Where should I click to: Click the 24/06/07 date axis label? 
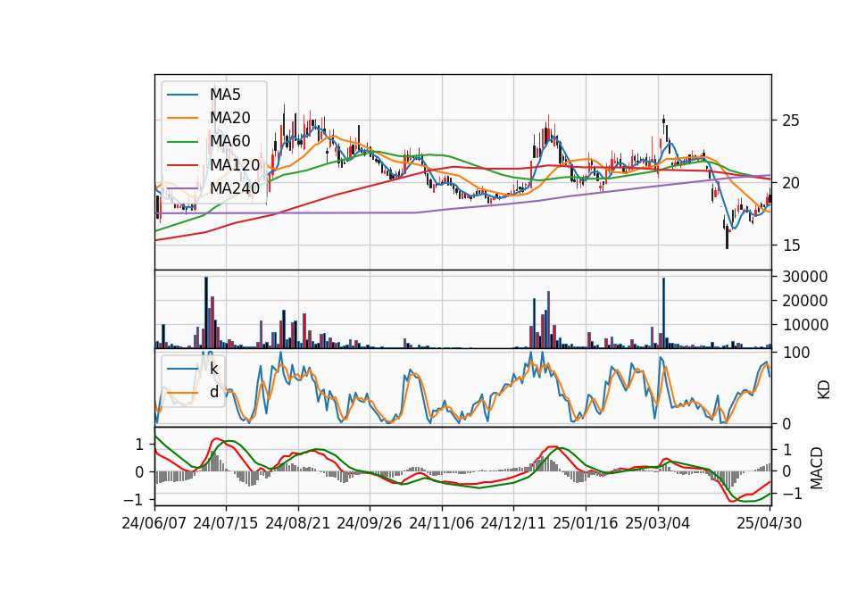[154, 523]
